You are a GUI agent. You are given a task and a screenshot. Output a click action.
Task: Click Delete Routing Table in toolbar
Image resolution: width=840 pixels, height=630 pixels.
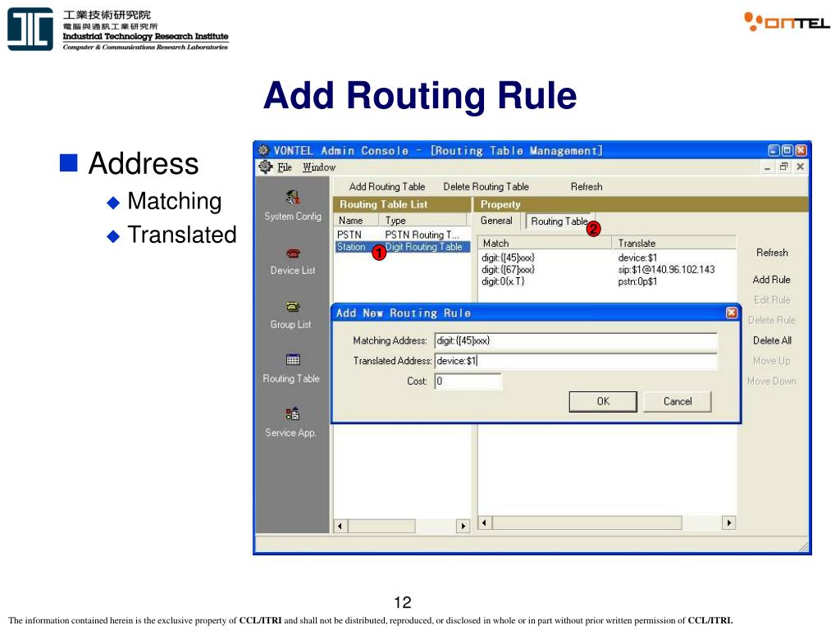[486, 186]
